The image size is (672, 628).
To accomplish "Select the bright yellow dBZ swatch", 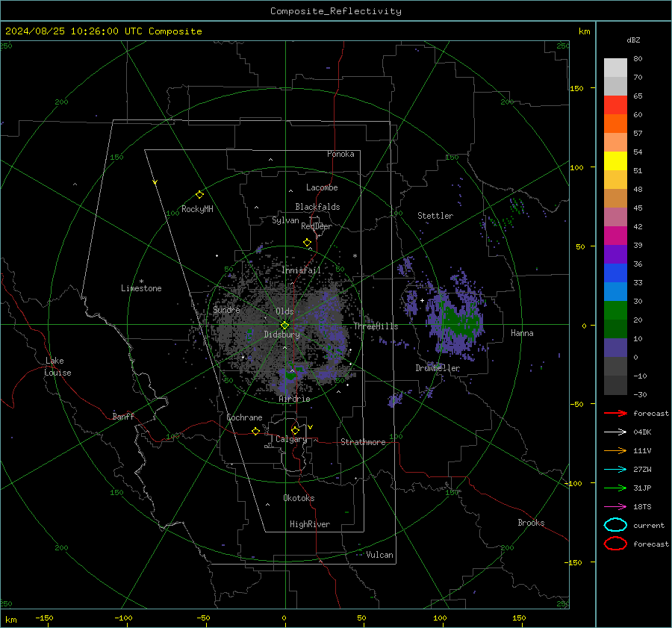I will (x=615, y=161).
